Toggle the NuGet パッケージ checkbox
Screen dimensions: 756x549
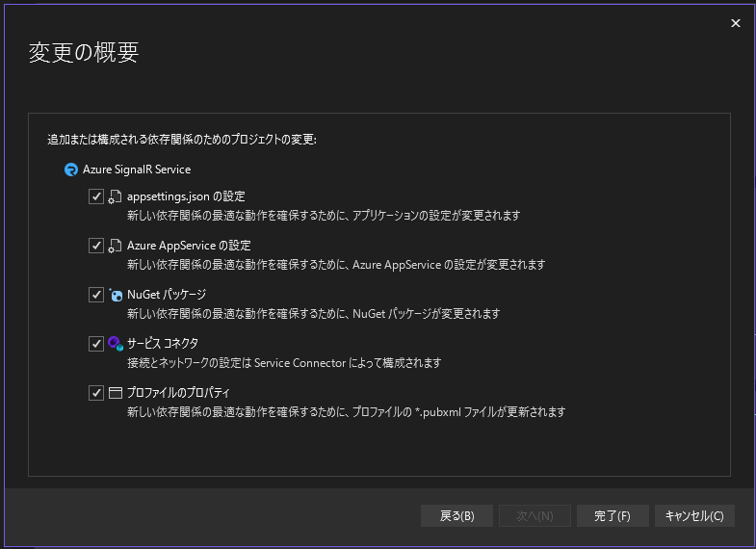(x=96, y=295)
